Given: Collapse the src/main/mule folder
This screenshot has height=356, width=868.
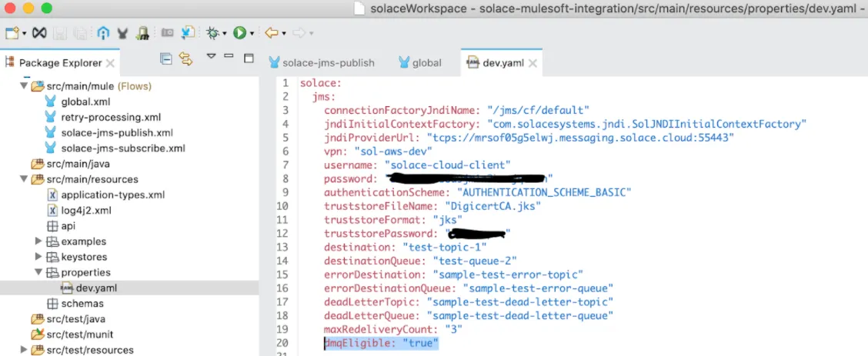Looking at the screenshot, I should click(x=23, y=86).
